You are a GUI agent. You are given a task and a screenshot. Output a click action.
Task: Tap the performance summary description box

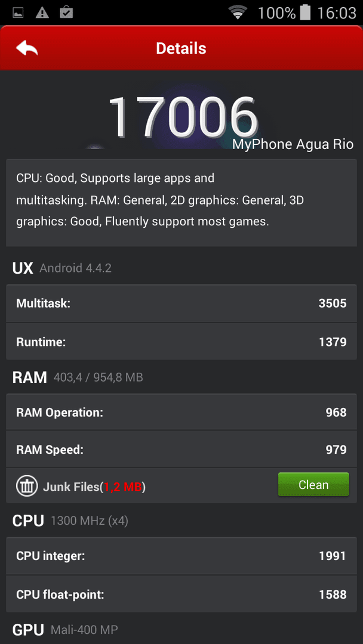coord(181,203)
